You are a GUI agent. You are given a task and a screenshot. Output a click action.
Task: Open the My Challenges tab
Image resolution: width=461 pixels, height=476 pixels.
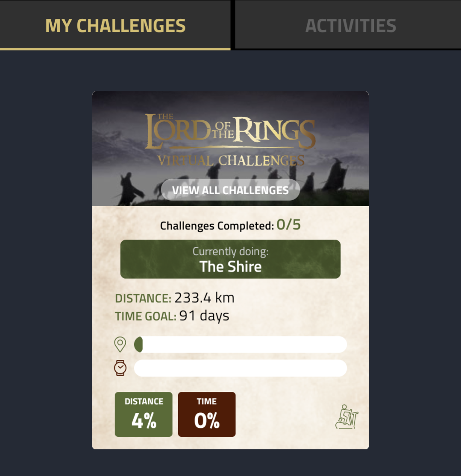point(115,25)
